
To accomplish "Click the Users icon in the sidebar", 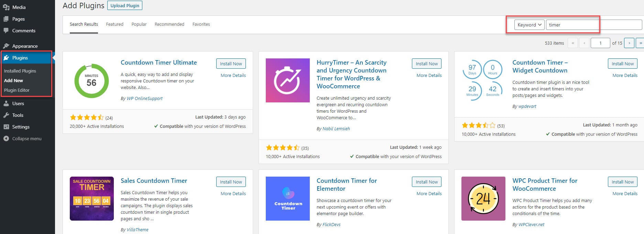I will coord(6,103).
